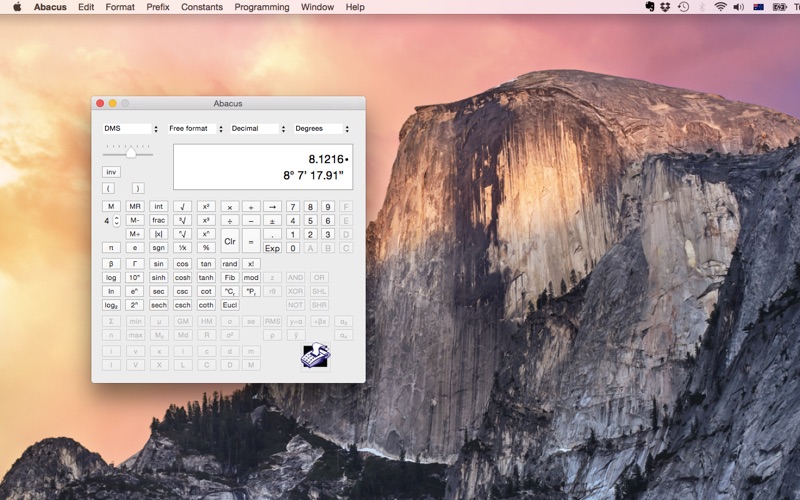Click the pi constant key
800x500 pixels.
click(x=111, y=248)
